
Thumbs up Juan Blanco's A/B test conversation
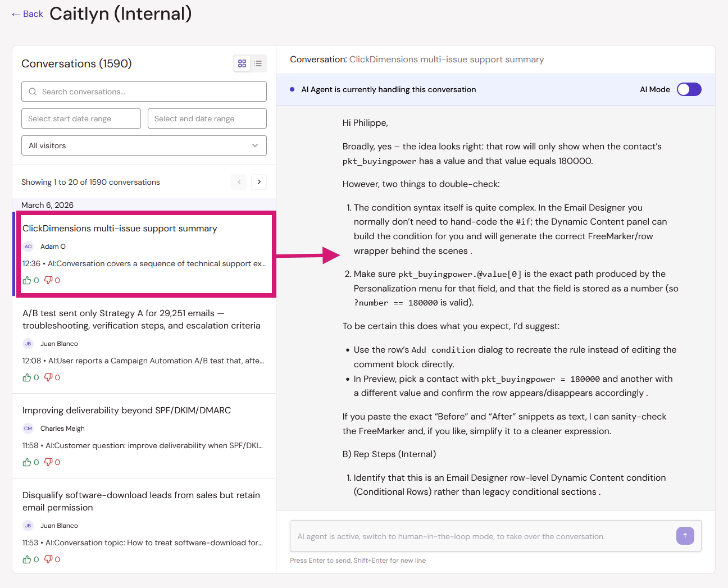click(x=27, y=377)
